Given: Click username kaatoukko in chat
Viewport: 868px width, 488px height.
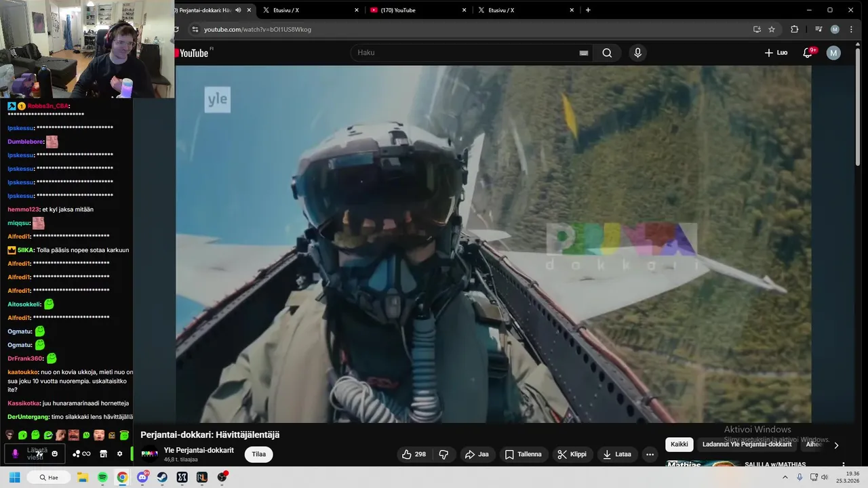Looking at the screenshot, I should (23, 372).
